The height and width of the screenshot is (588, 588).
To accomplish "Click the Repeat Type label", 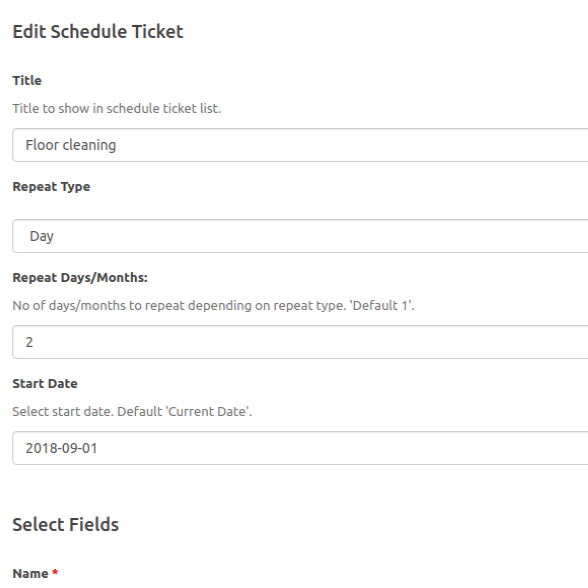I will pos(51,187).
